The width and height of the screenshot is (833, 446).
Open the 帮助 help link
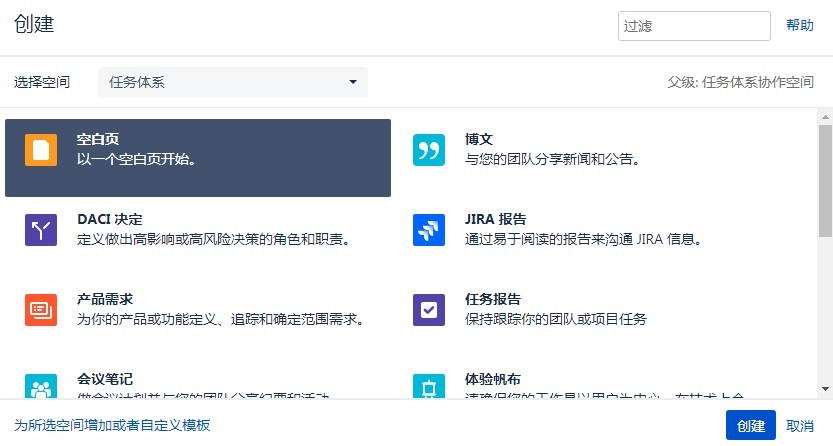(x=800, y=25)
